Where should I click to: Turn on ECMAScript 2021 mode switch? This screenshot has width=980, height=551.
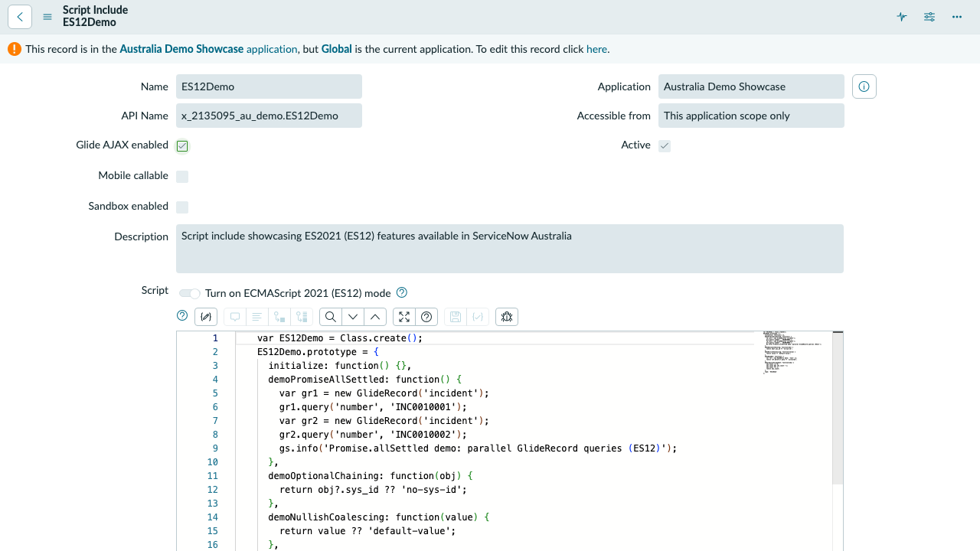click(x=190, y=294)
